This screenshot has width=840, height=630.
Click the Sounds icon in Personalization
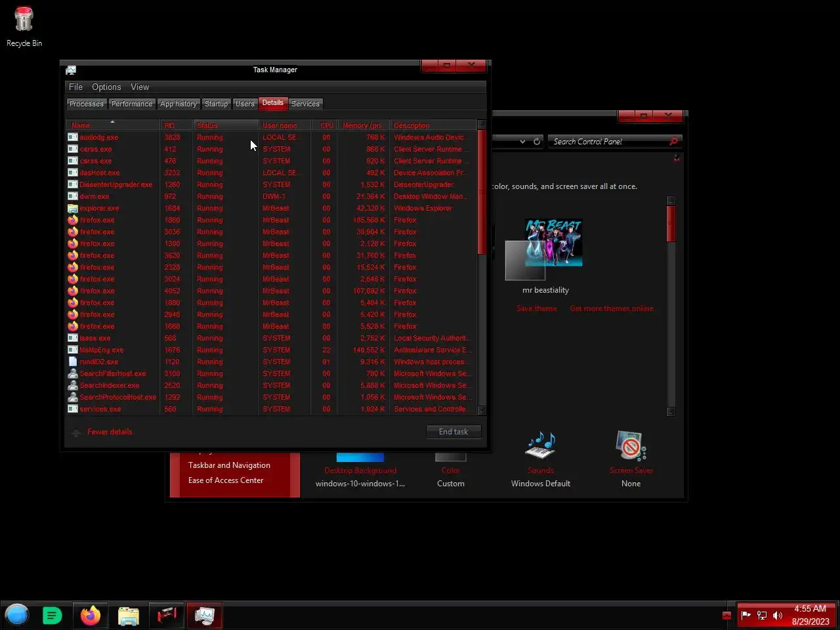[x=541, y=446]
